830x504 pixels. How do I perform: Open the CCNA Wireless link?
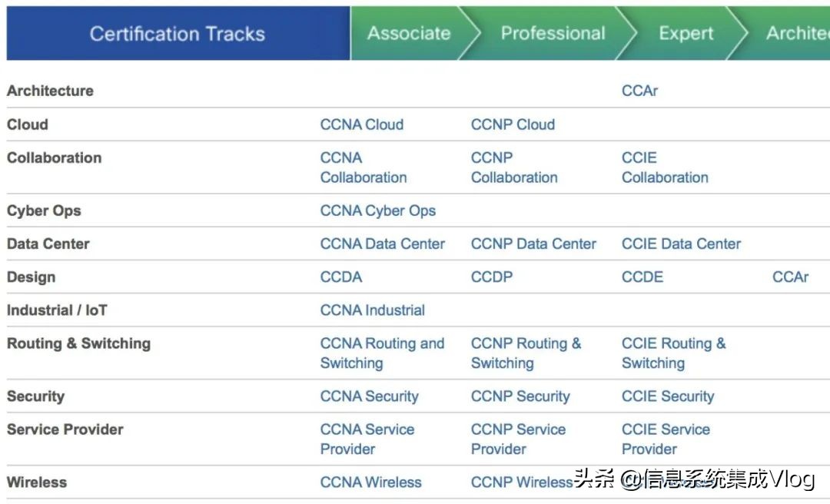(x=370, y=482)
